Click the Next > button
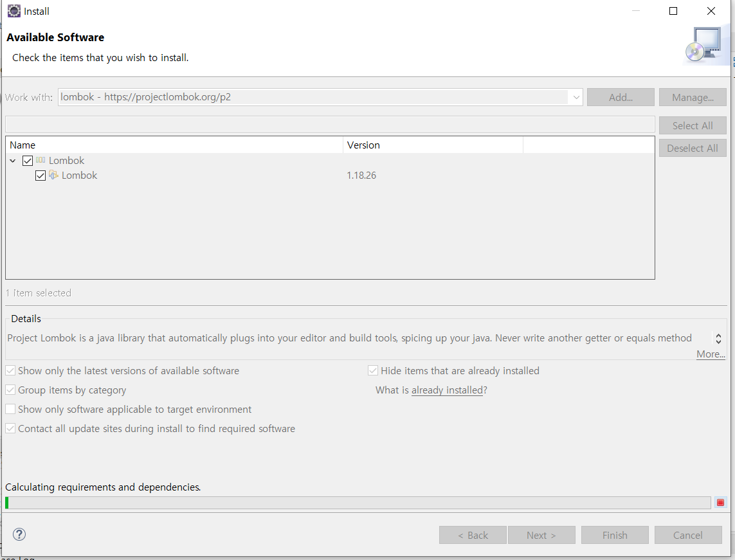Image resolution: width=735 pixels, height=560 pixels. 541,535
